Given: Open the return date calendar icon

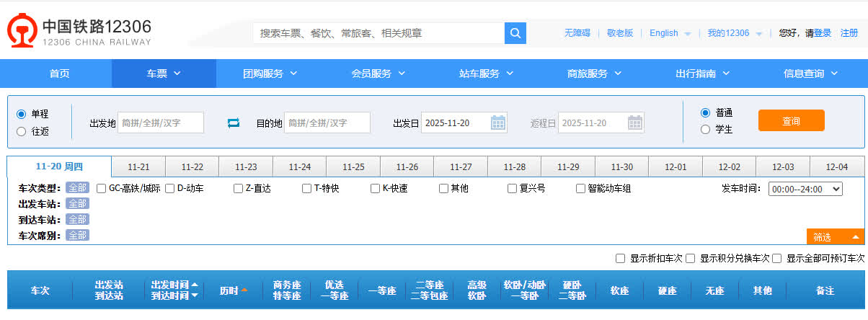Looking at the screenshot, I should coord(634,123).
